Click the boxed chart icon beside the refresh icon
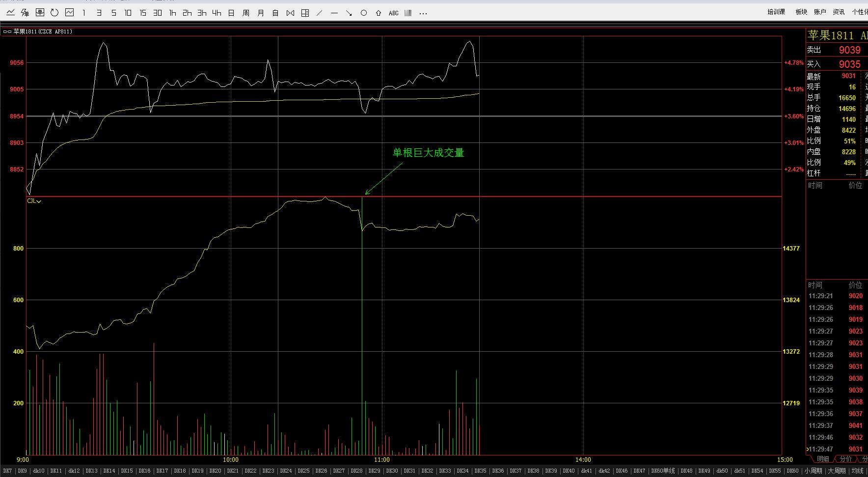 click(40, 13)
